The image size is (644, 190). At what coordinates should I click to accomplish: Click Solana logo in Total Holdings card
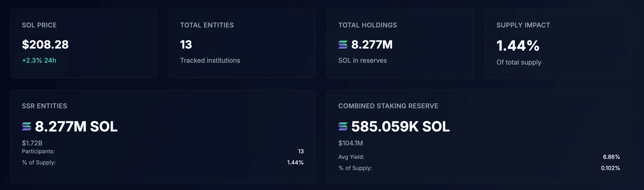click(x=343, y=45)
